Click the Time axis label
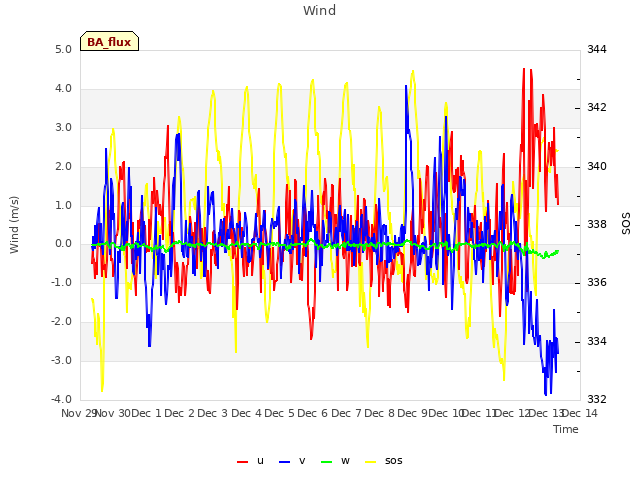 [566, 429]
